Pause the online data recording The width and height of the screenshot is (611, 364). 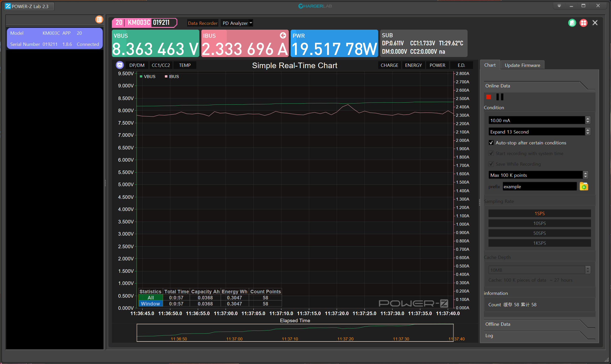pyautogui.click(x=500, y=97)
